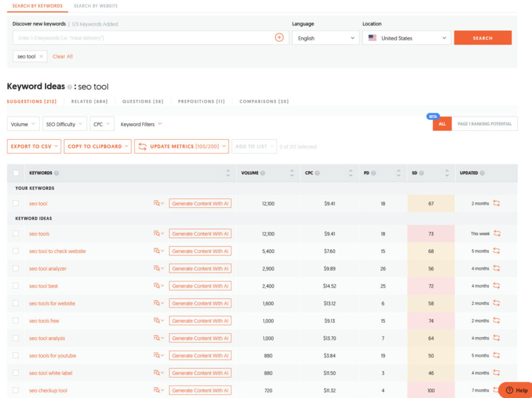Viewport: 532px width, 398px height.
Task: Open search overview icon for 'seo checkup tool'
Action: (x=158, y=390)
